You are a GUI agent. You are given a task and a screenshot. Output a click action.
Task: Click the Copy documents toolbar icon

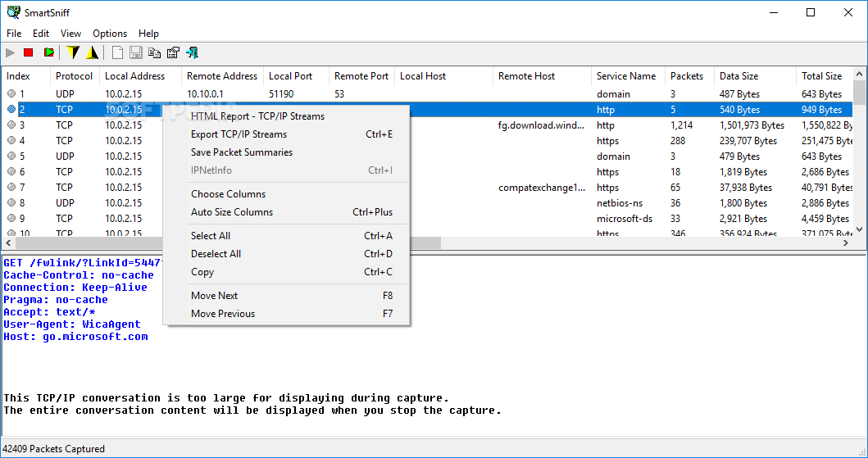point(154,52)
